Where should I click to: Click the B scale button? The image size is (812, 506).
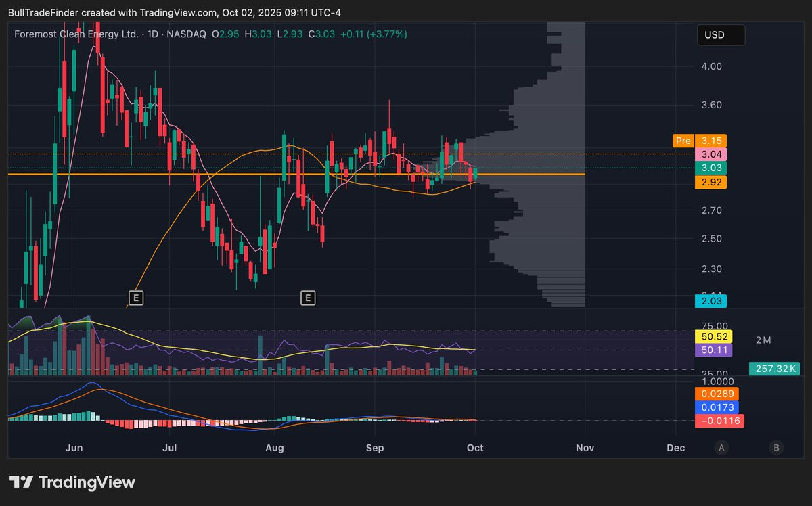[x=776, y=447]
